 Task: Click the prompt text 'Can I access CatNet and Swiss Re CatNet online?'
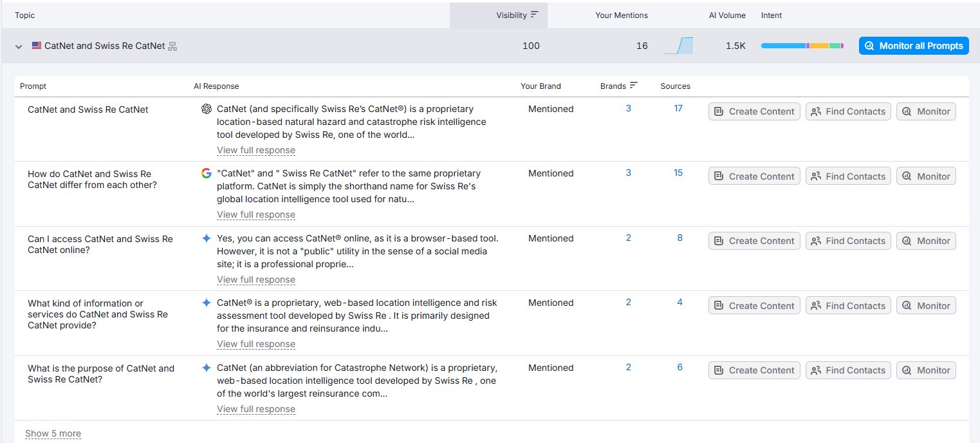tap(100, 244)
